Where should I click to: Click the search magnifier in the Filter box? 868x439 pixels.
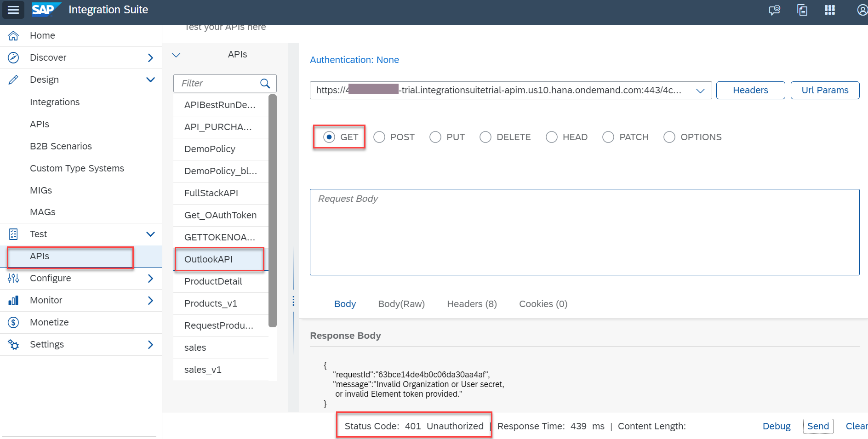[265, 83]
